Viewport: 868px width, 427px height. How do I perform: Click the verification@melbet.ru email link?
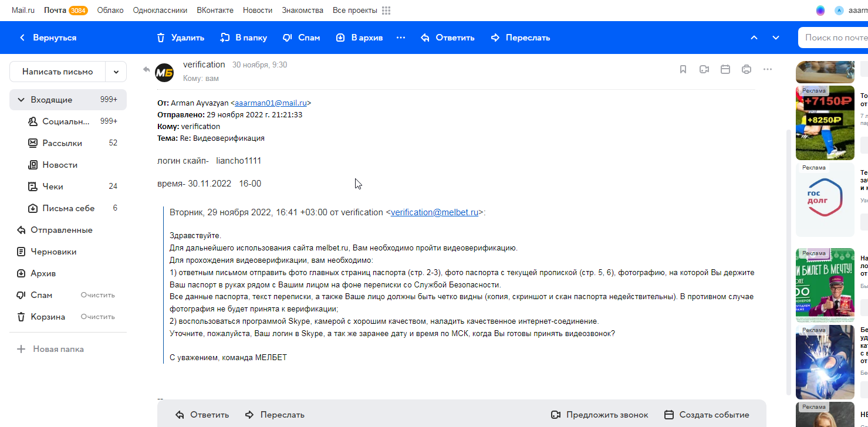coord(434,212)
